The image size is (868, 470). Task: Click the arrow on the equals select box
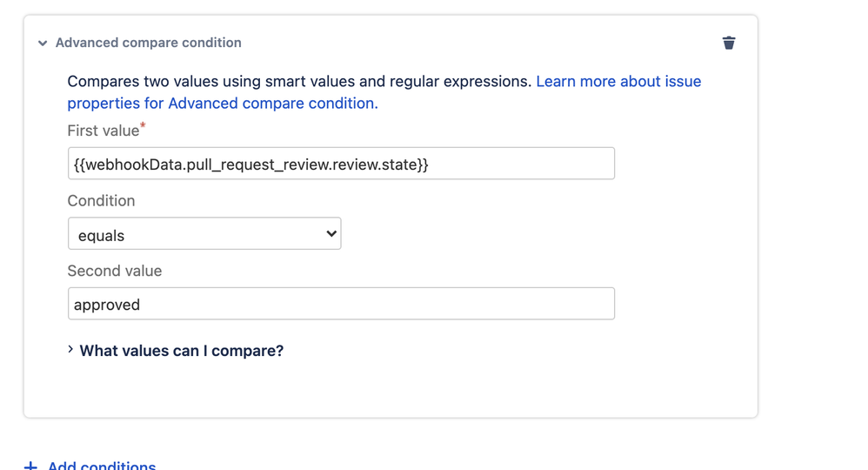coord(331,234)
